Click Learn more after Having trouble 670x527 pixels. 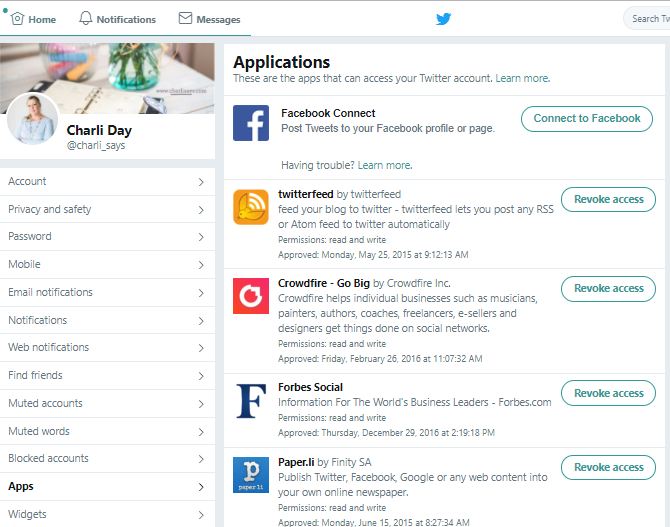pyautogui.click(x=385, y=165)
